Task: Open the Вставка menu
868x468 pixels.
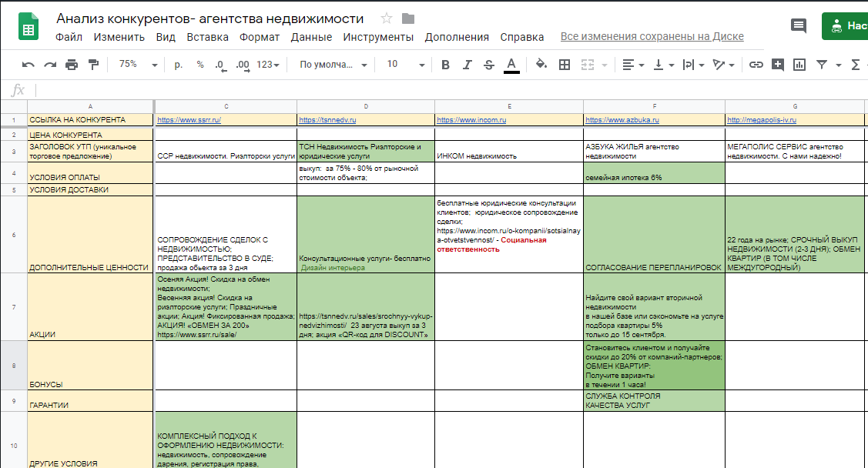Action: pyautogui.click(x=208, y=37)
